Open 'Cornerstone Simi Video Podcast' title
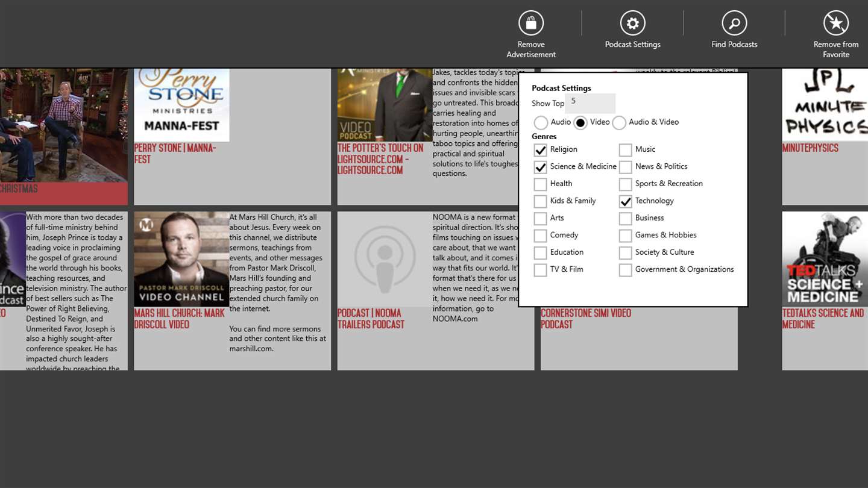The height and width of the screenshot is (488, 868). pyautogui.click(x=586, y=319)
